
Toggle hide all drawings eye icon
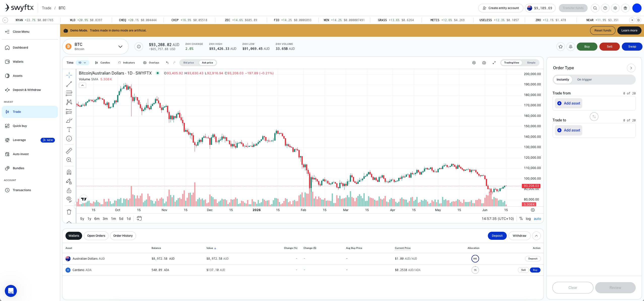pyautogui.click(x=69, y=199)
